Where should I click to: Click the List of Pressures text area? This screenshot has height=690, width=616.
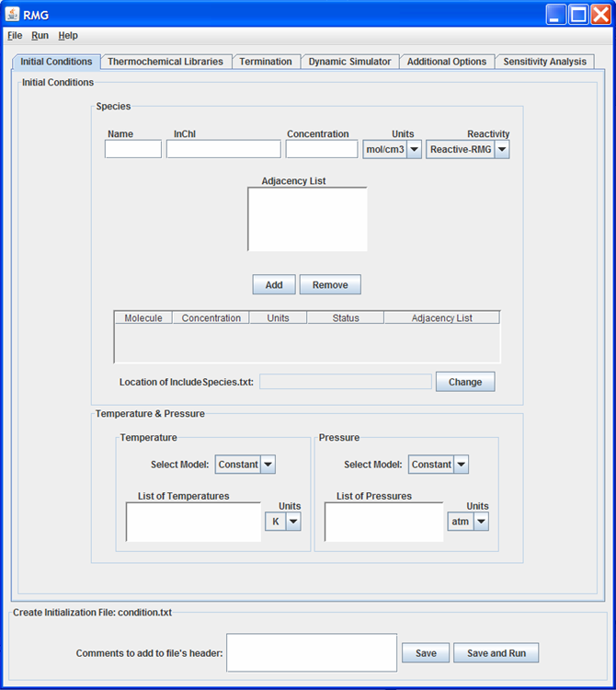pyautogui.click(x=383, y=522)
